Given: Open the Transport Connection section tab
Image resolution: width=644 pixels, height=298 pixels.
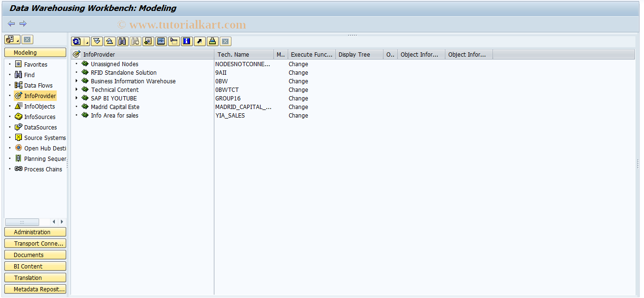Looking at the screenshot, I should click(x=35, y=243).
